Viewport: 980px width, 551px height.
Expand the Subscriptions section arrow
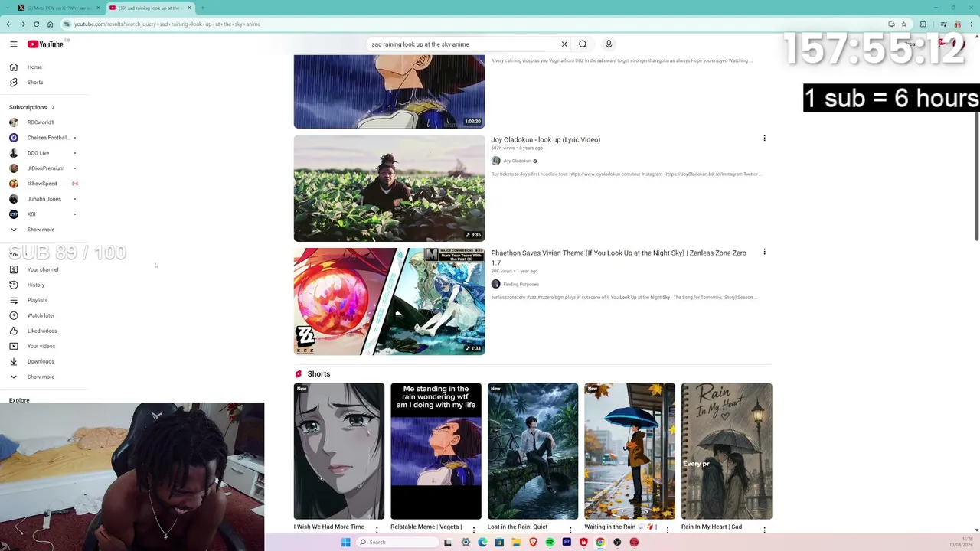click(x=53, y=107)
